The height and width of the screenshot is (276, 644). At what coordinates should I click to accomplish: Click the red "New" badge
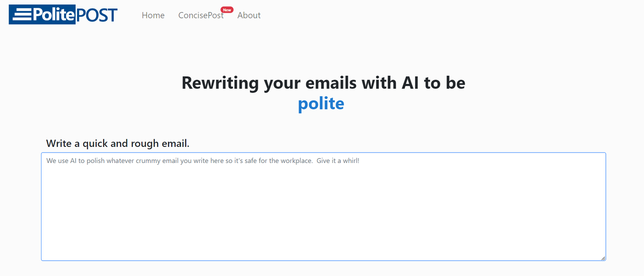click(227, 10)
